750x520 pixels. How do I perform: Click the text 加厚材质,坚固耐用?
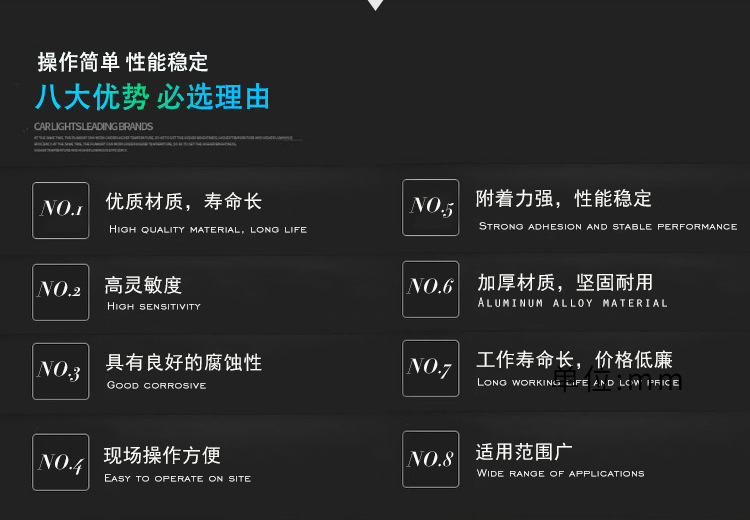(x=565, y=282)
